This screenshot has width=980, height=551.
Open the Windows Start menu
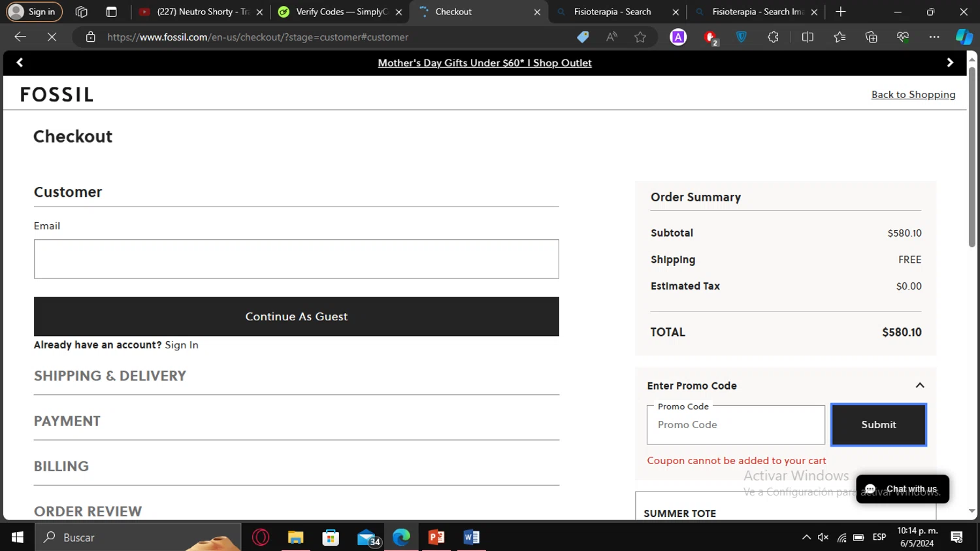tap(18, 537)
